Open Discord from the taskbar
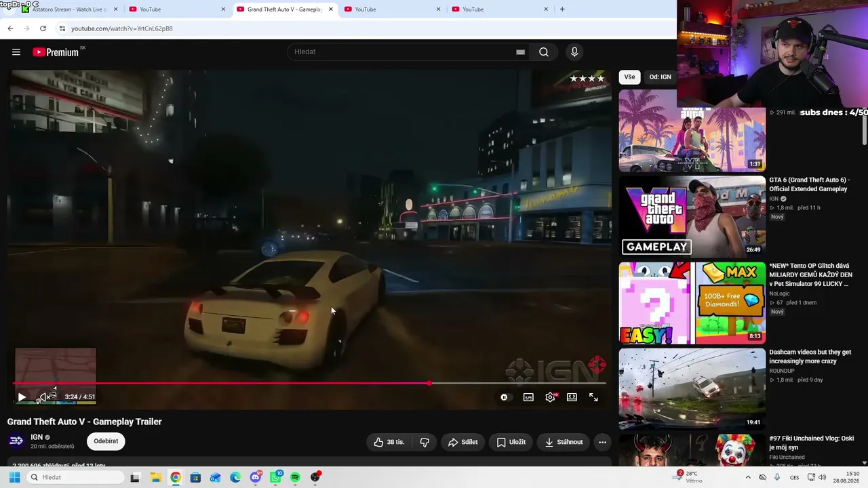 256,478
